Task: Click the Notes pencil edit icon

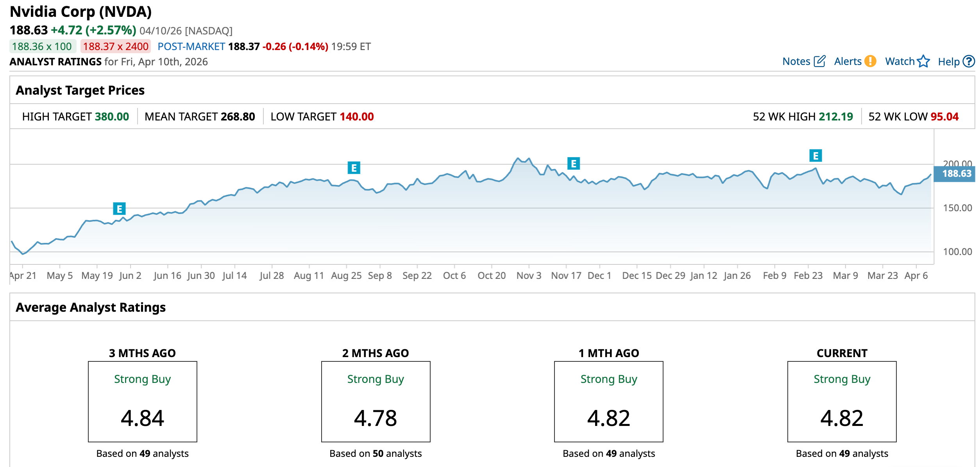Action: tap(819, 61)
